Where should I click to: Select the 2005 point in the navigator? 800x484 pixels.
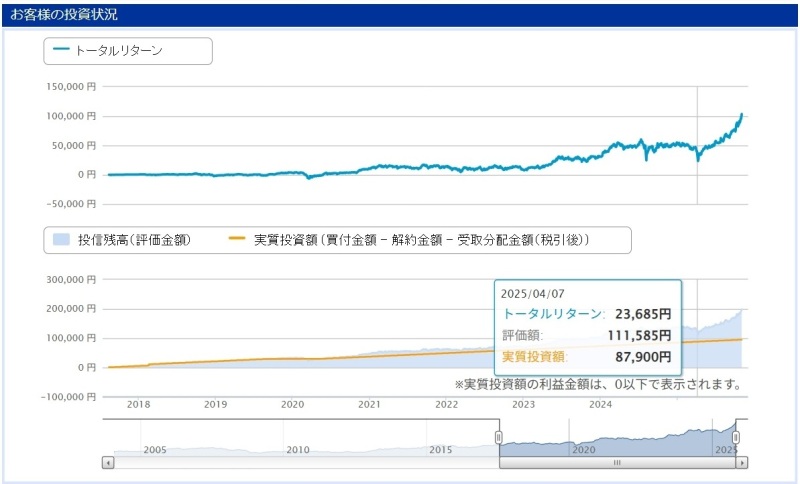click(x=154, y=450)
